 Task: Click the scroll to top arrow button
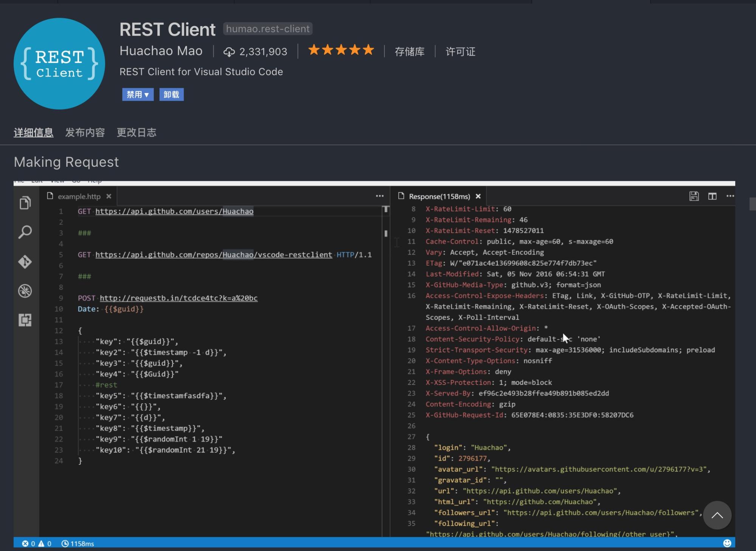[717, 515]
